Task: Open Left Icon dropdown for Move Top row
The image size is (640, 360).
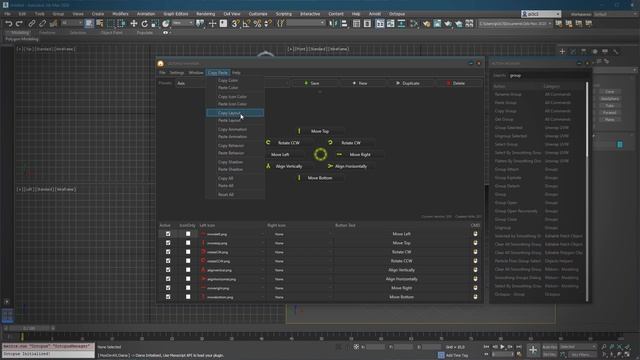Action: coord(232,243)
